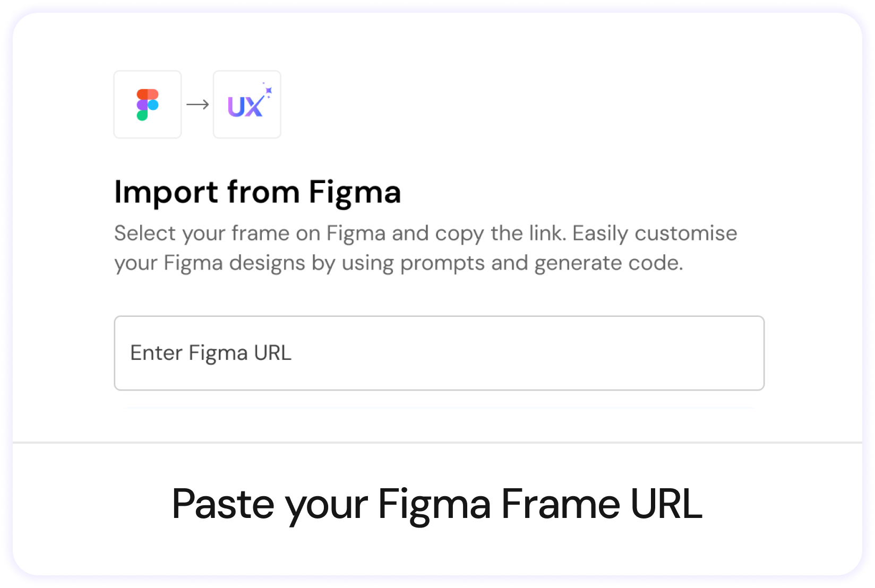Click the letter U in UX logo
This screenshot has width=875, height=588.
tap(236, 107)
